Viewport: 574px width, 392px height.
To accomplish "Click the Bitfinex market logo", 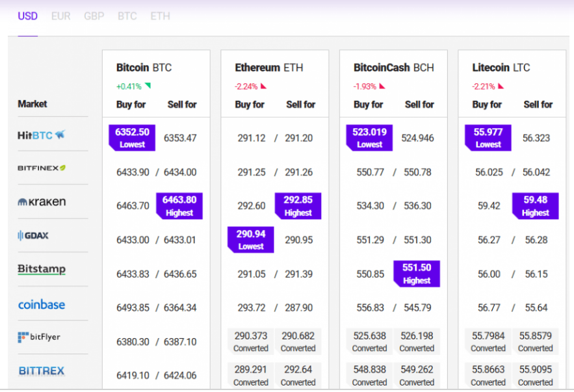I will [x=42, y=168].
